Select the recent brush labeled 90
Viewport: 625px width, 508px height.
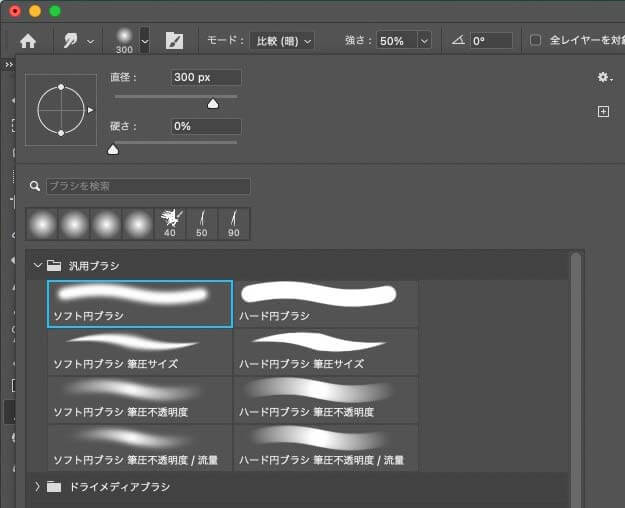(x=234, y=224)
